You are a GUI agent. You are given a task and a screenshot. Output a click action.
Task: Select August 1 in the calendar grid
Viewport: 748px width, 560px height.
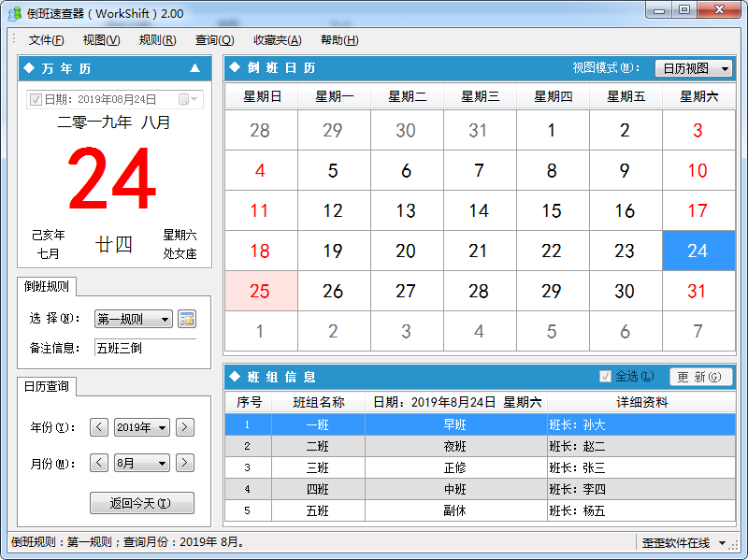[x=553, y=130]
